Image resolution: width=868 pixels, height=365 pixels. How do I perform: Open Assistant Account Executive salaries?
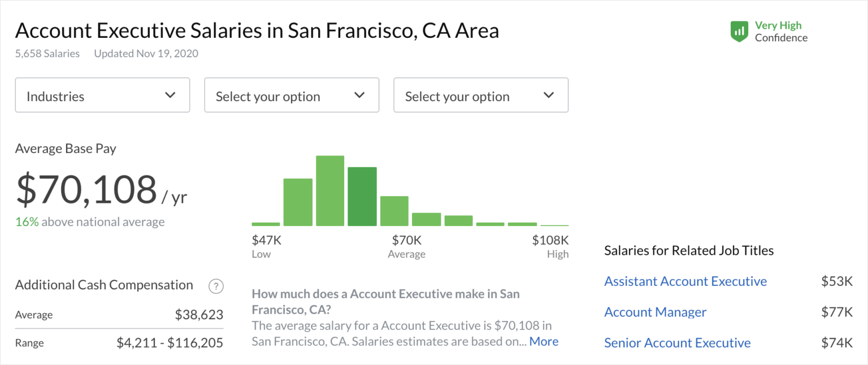(x=685, y=281)
